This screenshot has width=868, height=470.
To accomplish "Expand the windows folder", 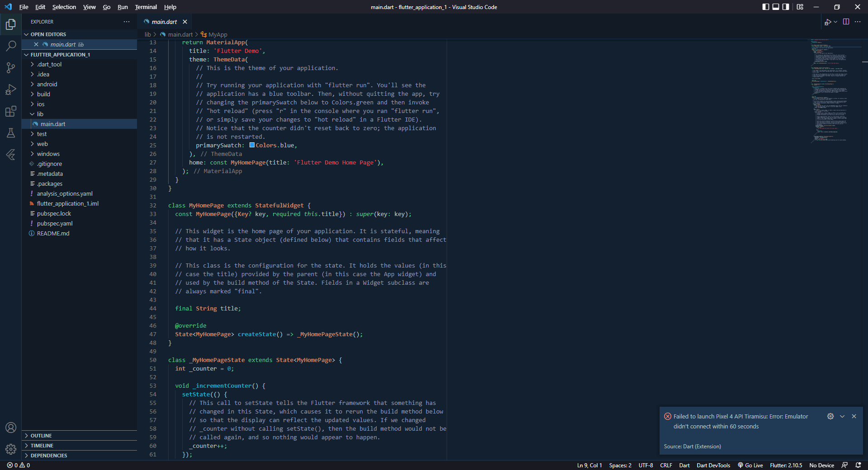I will (79, 154).
